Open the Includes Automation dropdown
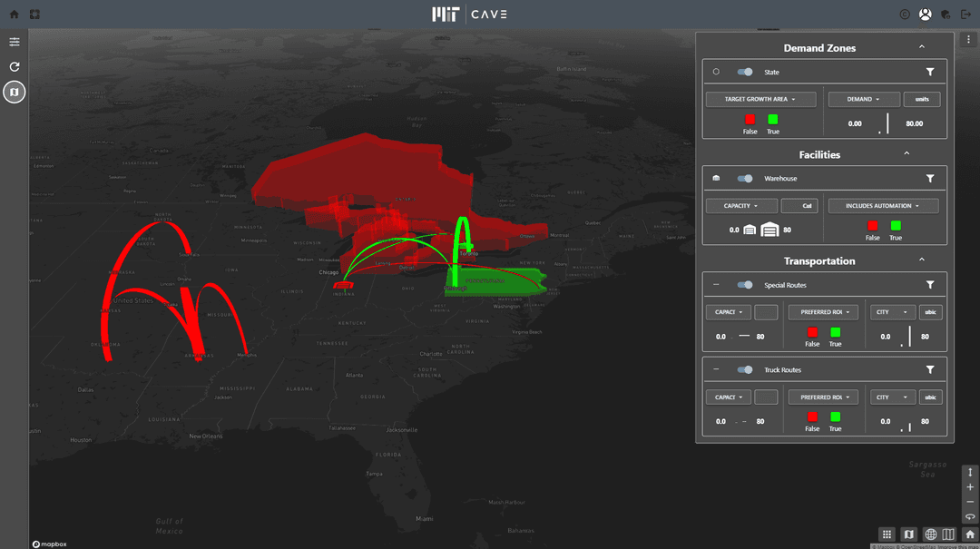The width and height of the screenshot is (980, 549). 883,206
